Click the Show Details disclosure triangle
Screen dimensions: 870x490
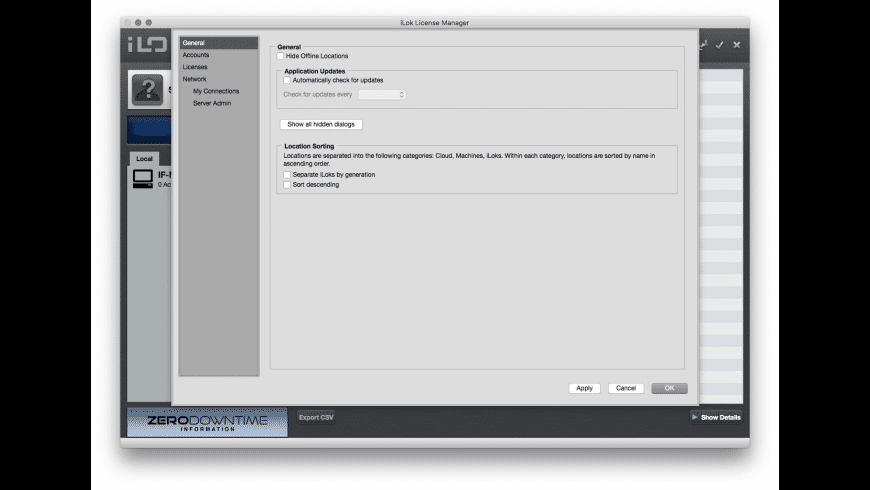pyautogui.click(x=694, y=417)
